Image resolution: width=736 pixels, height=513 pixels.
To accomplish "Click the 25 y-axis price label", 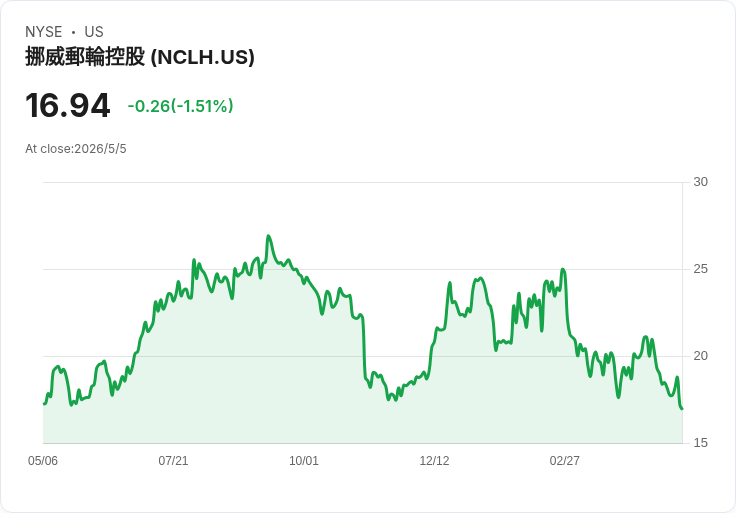I will click(x=700, y=269).
